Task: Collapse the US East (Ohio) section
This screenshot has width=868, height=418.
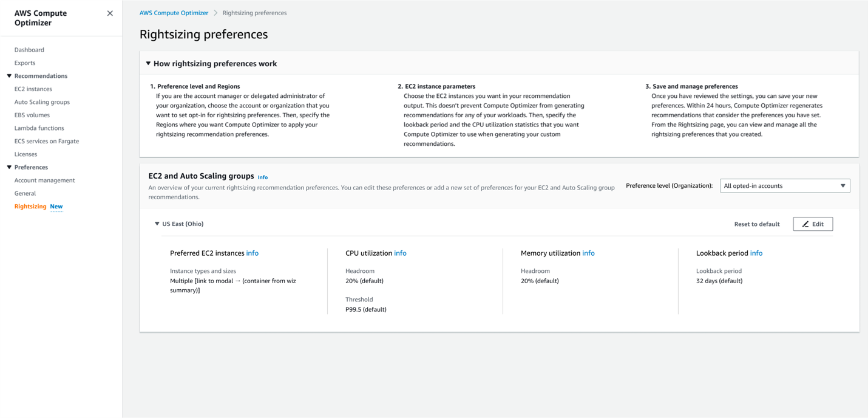Action: coord(157,224)
